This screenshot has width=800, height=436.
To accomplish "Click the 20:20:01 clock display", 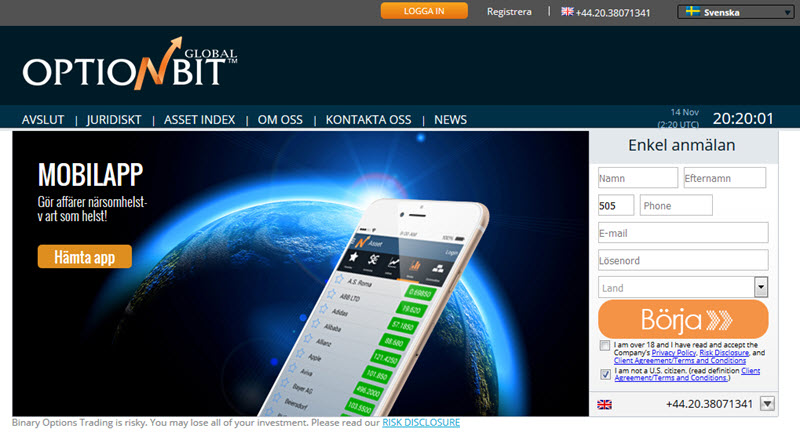I will (x=743, y=119).
